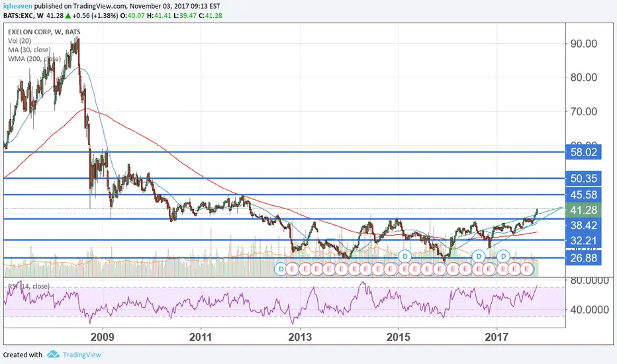Image resolution: width=617 pixels, height=364 pixels.
Task: Click the L:39.47 low value
Action: pos(185,16)
